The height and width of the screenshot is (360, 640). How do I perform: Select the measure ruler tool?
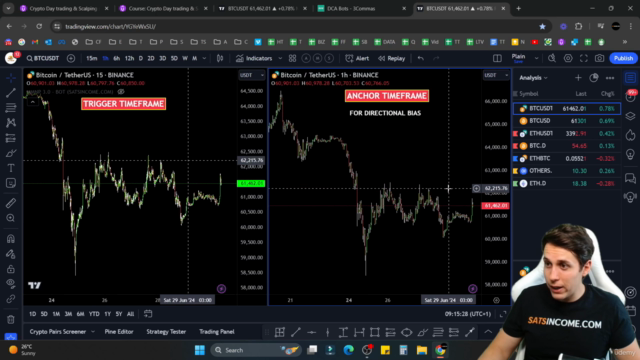pos(11,203)
